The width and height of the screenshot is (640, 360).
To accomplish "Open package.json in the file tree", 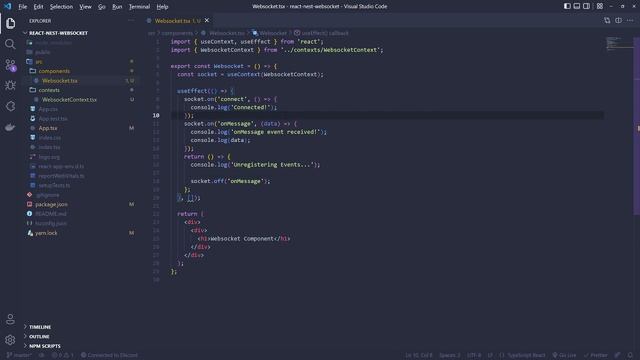I will [51, 204].
